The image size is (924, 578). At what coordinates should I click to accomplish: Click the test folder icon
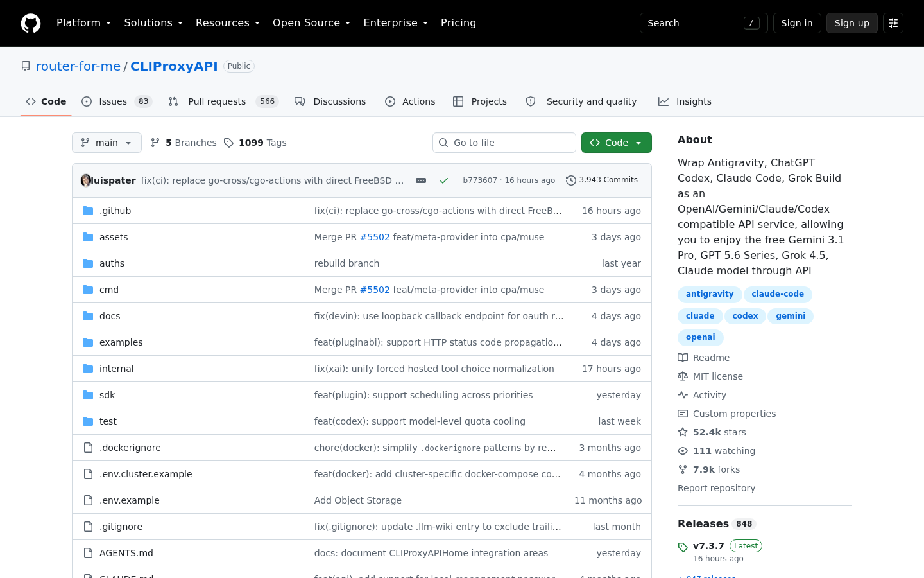[x=88, y=421]
